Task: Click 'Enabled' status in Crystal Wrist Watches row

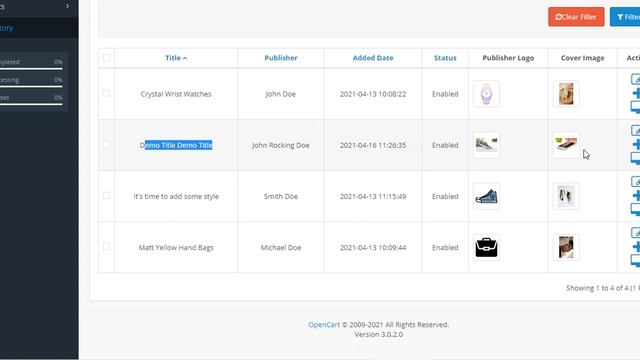Action: [445, 94]
